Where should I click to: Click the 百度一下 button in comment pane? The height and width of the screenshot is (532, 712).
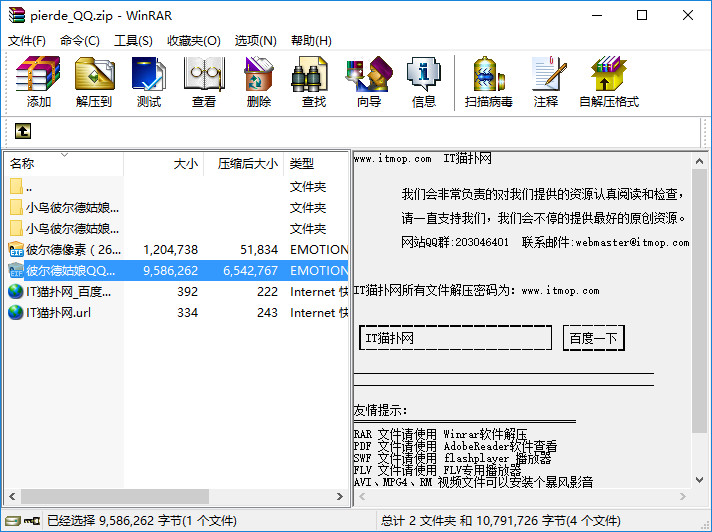(593, 338)
